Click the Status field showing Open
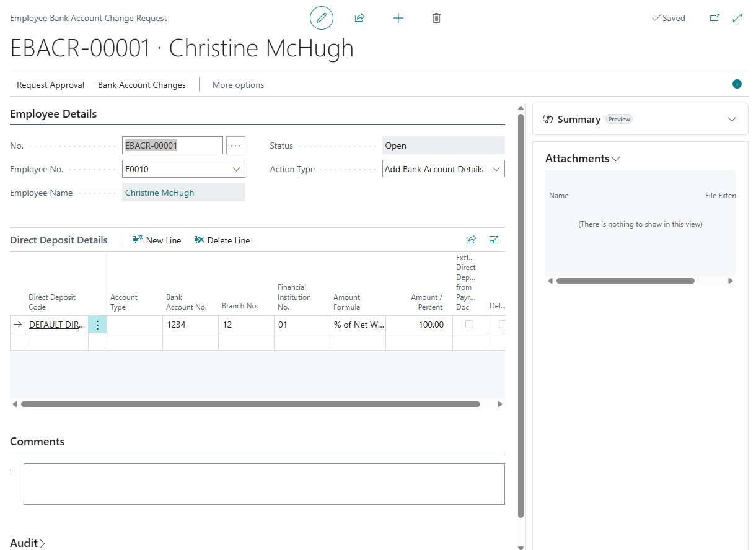Screen dimensions: 756x550 444,146
